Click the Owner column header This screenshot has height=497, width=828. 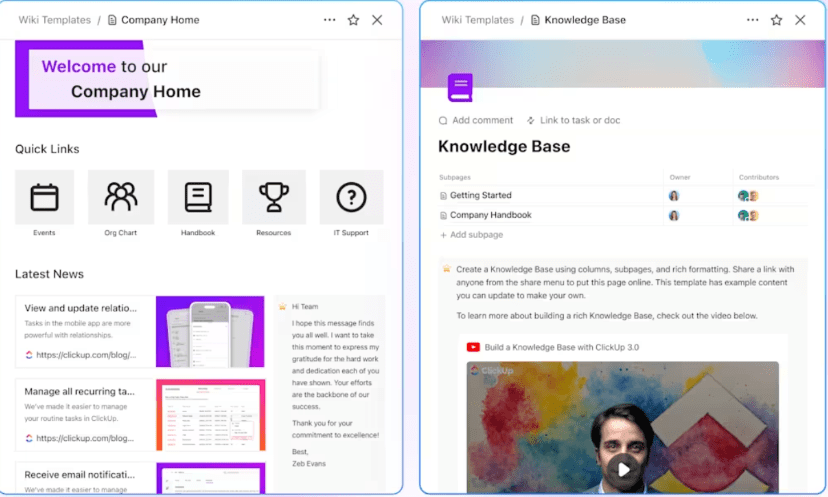click(x=680, y=177)
